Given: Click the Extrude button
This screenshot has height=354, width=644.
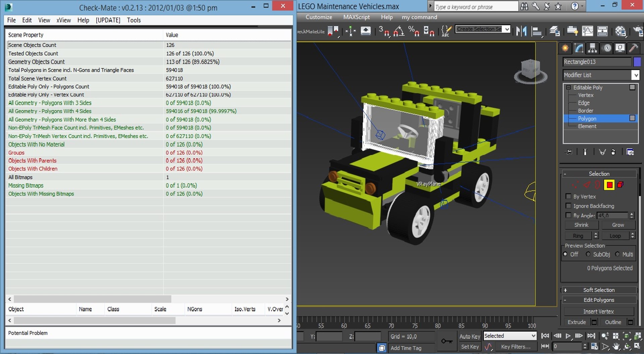Looking at the screenshot, I should coord(577,322).
